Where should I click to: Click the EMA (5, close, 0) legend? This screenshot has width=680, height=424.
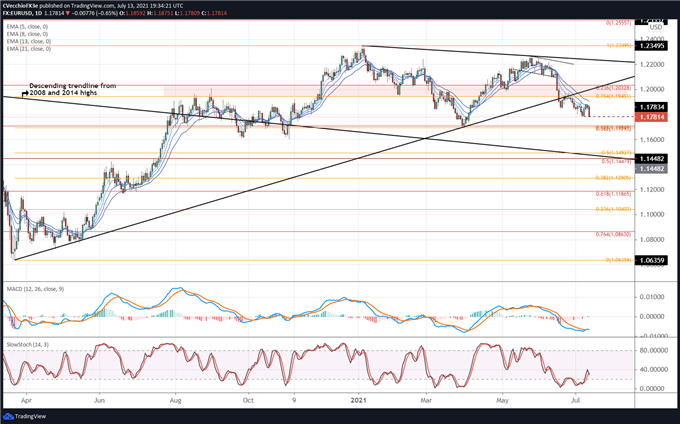27,26
